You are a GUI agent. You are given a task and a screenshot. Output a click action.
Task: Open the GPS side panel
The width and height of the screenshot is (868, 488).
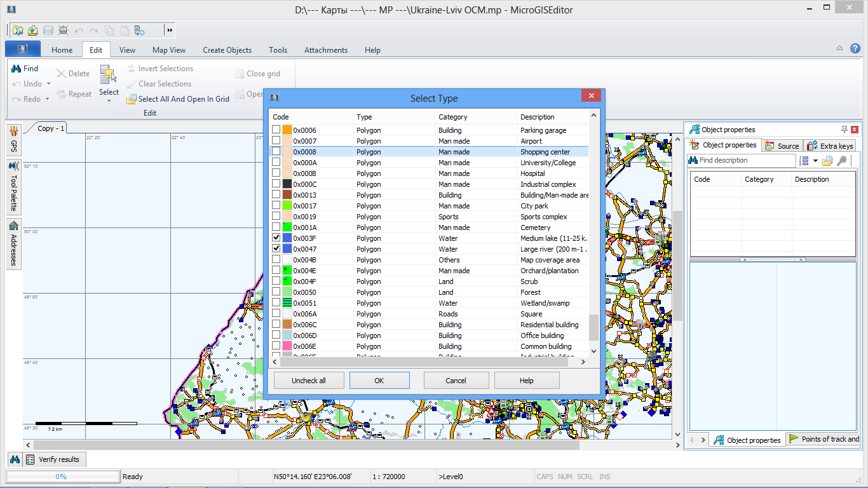(14, 138)
